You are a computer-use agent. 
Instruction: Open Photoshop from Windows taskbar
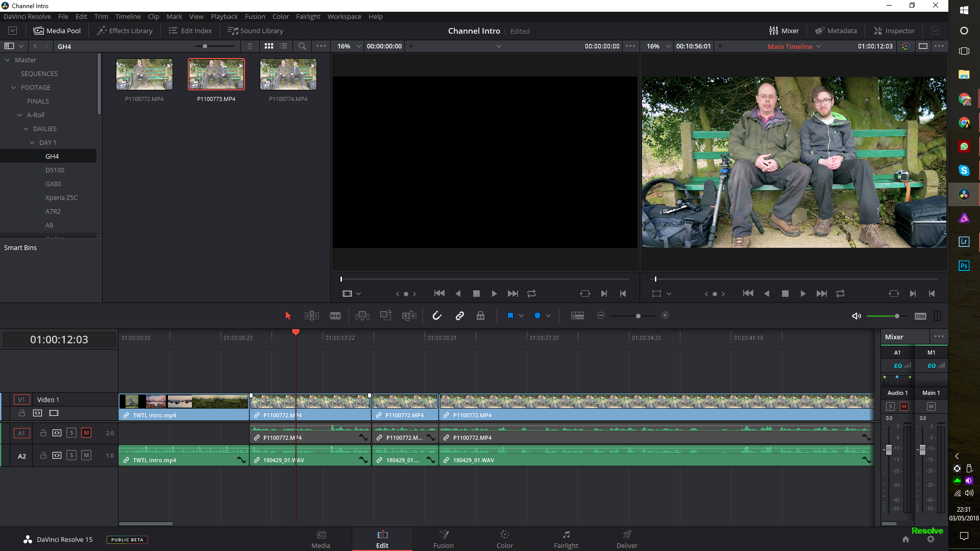coord(964,266)
